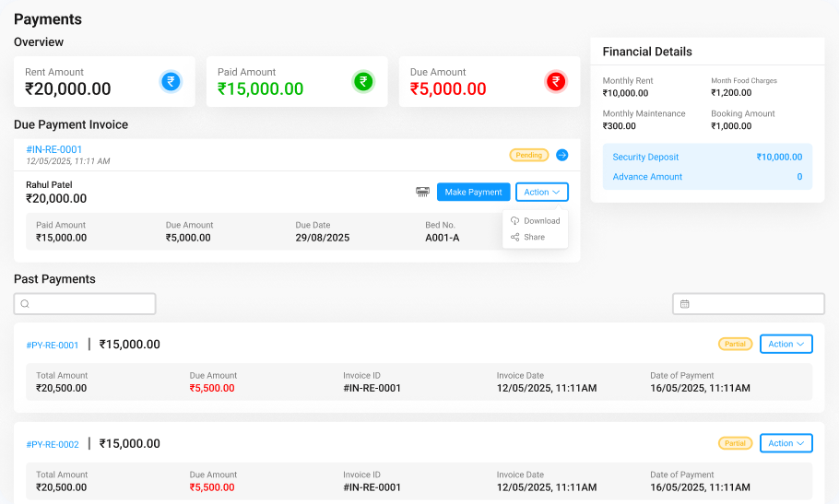Image resolution: width=839 pixels, height=504 pixels.
Task: Click the card machine icon beside Make Payment
Action: (422, 192)
